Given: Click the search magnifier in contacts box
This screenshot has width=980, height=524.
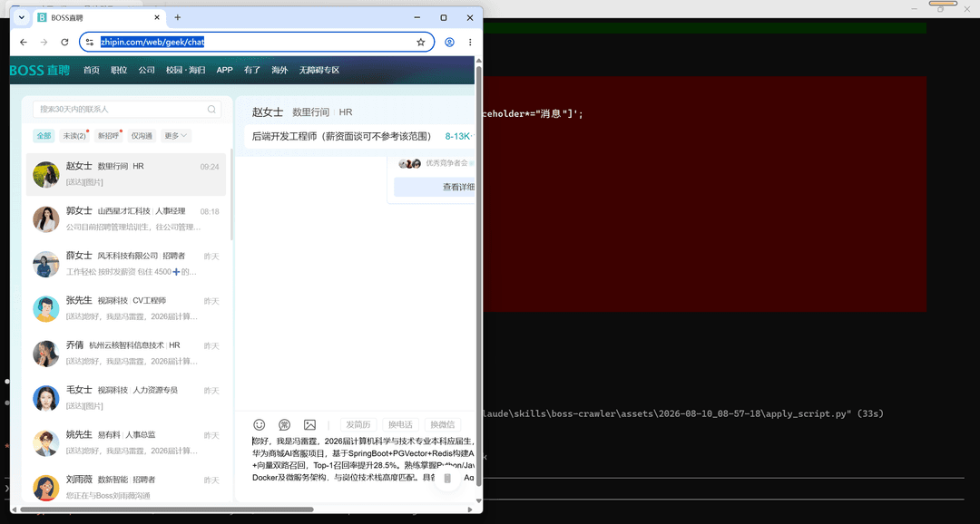Looking at the screenshot, I should click(212, 110).
